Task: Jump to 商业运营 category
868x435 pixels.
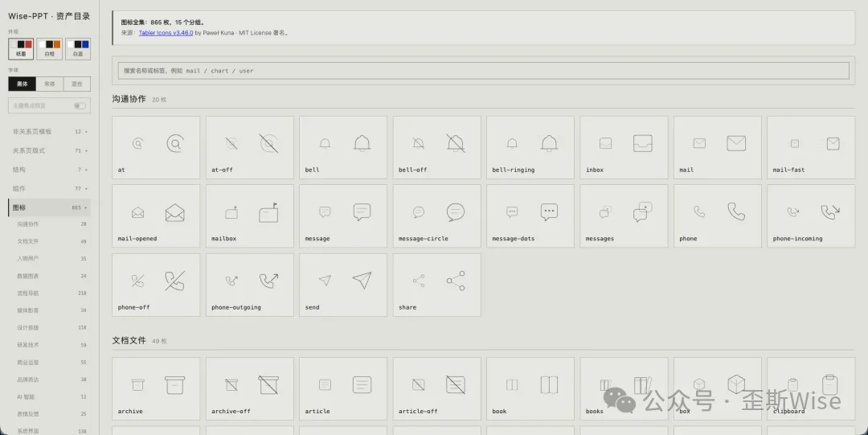Action: (x=51, y=363)
